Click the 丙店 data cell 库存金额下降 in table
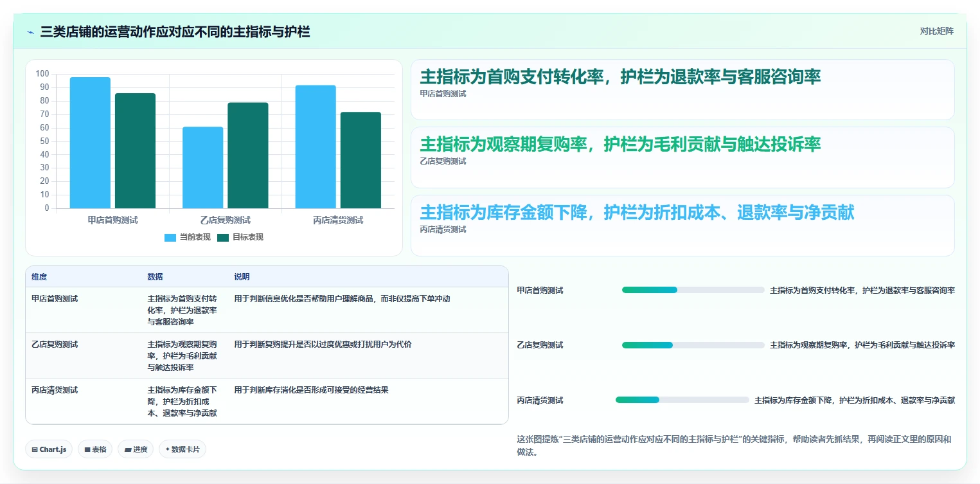 (x=183, y=402)
